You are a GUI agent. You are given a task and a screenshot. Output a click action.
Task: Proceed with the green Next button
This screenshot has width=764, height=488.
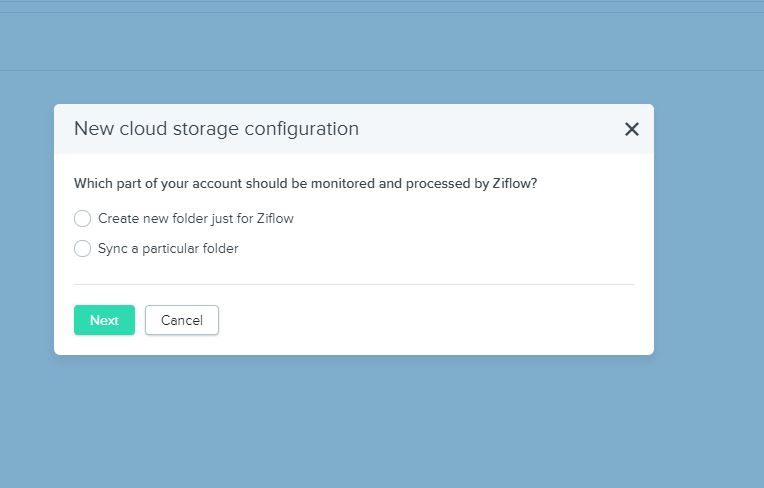click(104, 320)
